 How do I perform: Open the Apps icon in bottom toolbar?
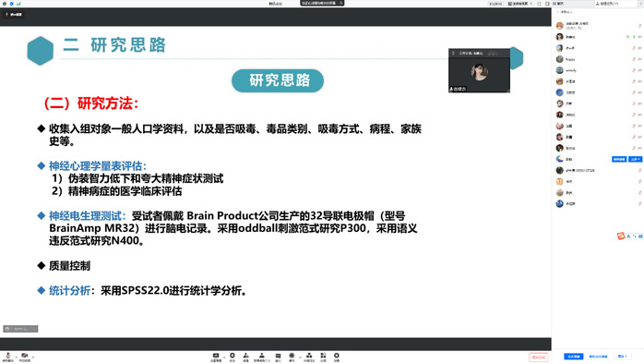(323, 357)
